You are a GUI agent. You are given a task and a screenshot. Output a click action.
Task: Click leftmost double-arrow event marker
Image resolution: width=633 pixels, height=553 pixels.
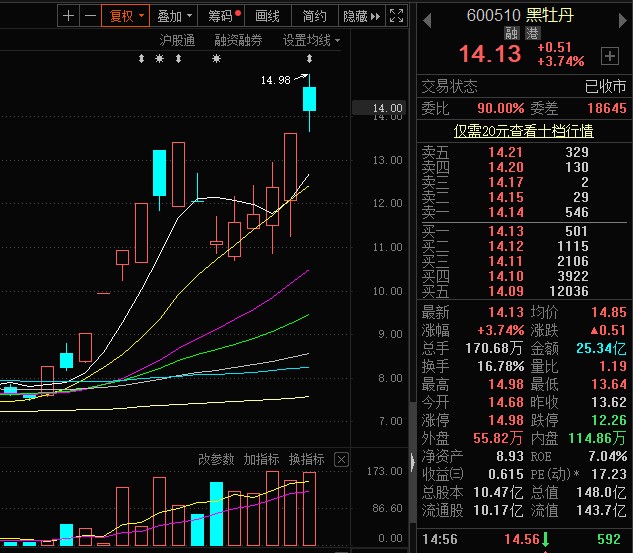[141, 59]
